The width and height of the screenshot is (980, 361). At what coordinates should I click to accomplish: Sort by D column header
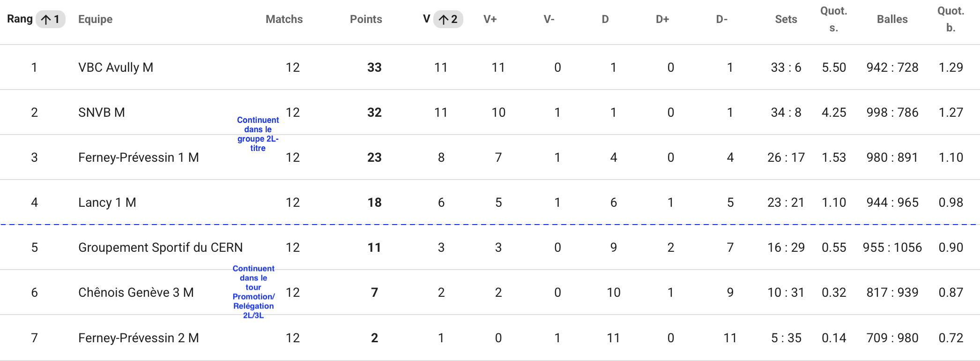click(605, 19)
